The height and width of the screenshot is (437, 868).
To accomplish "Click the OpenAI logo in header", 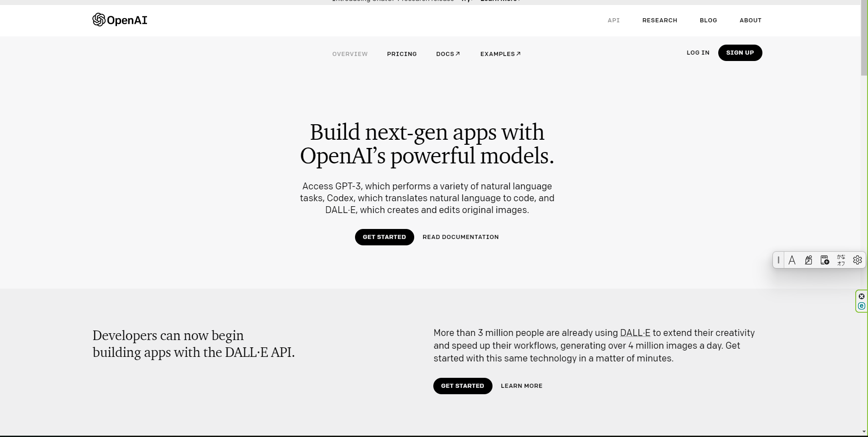I will [120, 20].
